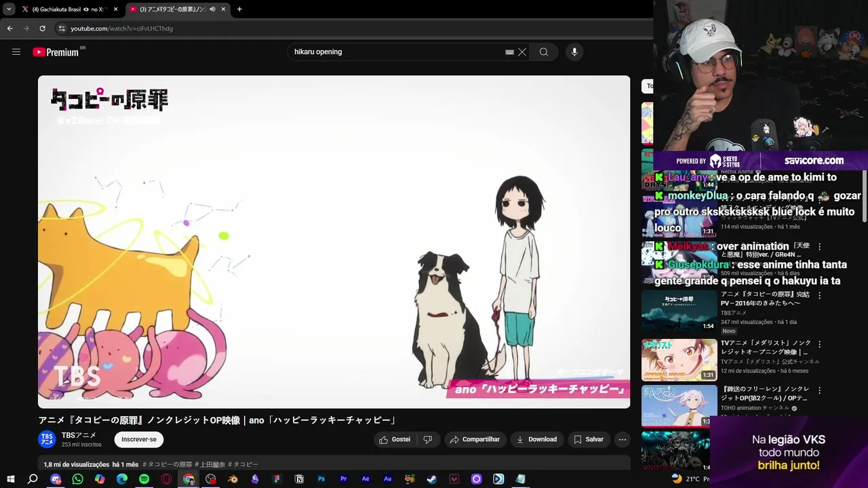
Task: Open Premiere Pro from taskbar
Action: pos(343,479)
